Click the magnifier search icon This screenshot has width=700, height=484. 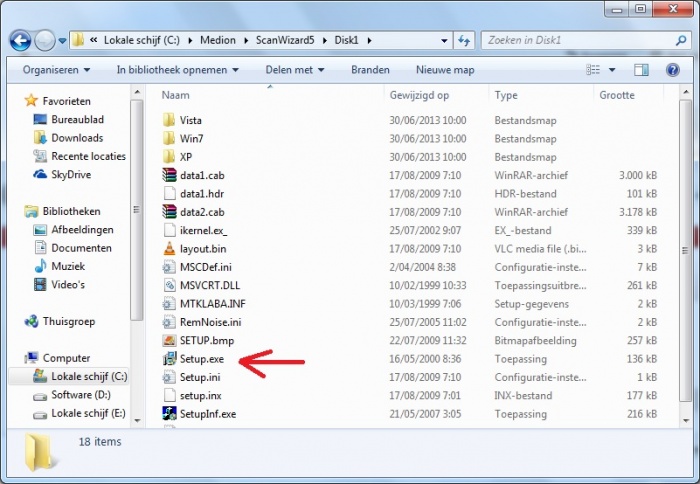pyautogui.click(x=681, y=41)
